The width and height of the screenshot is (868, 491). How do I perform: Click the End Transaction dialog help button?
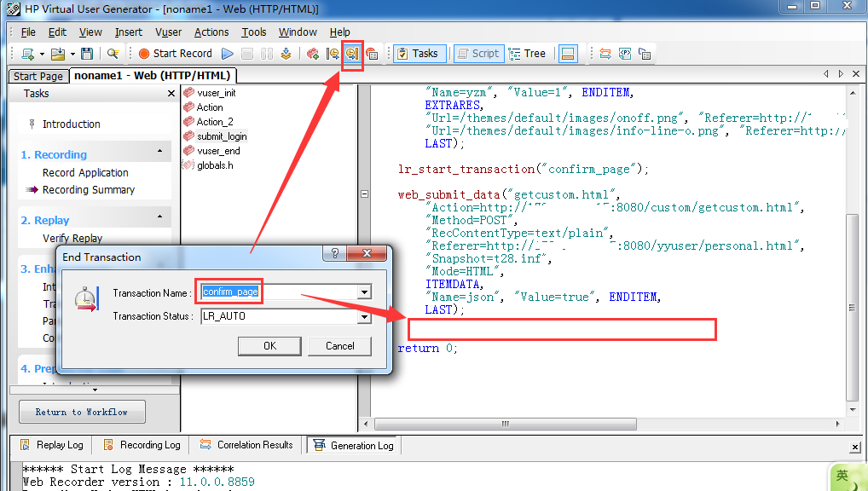334,253
